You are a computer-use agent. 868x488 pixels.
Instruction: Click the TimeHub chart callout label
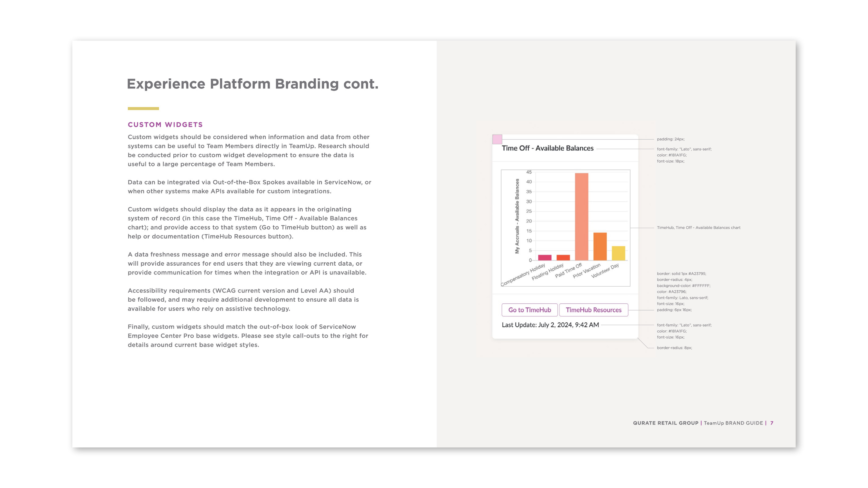pos(699,228)
